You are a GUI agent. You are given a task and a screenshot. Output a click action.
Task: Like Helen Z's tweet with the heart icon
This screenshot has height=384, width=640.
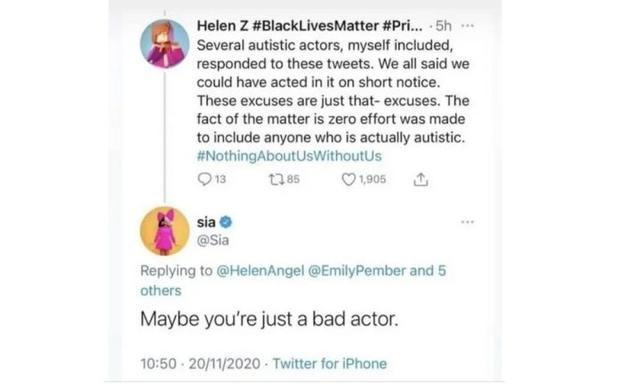[348, 179]
